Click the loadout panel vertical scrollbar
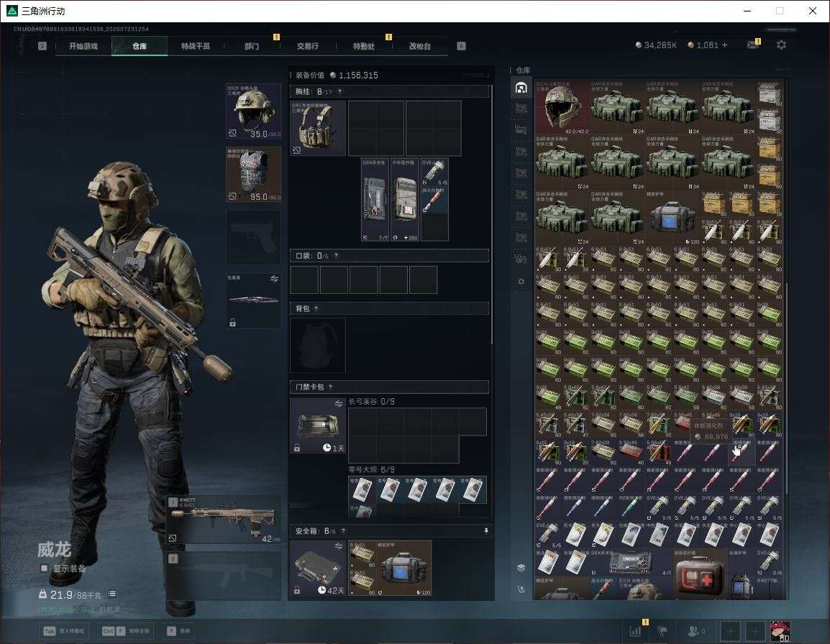 [x=492, y=214]
